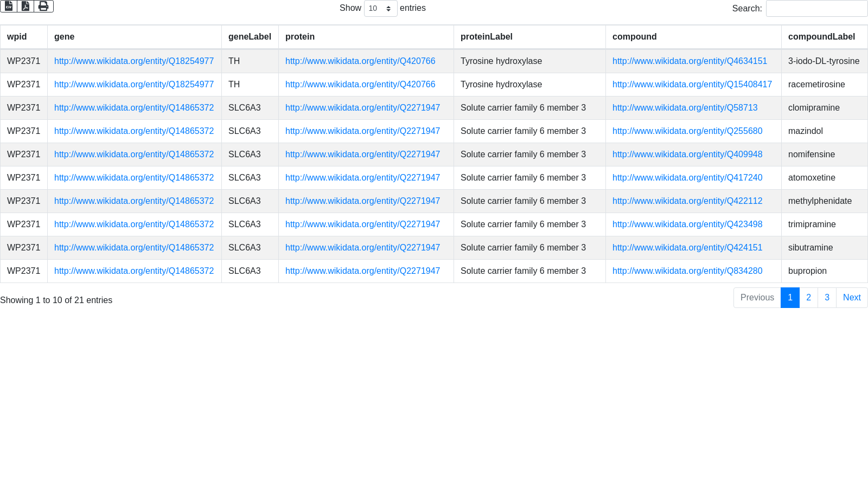868x488 pixels.
Task: Open the Q58713 clomipramine compound link
Action: point(685,108)
